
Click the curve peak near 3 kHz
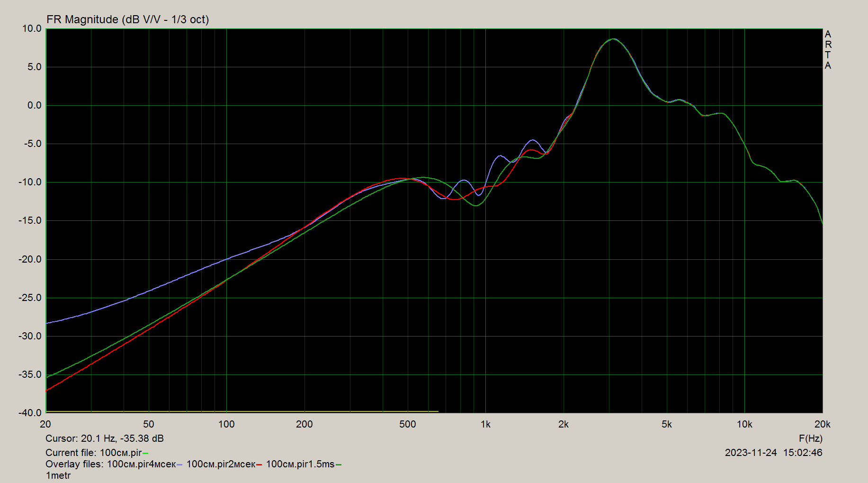point(614,39)
